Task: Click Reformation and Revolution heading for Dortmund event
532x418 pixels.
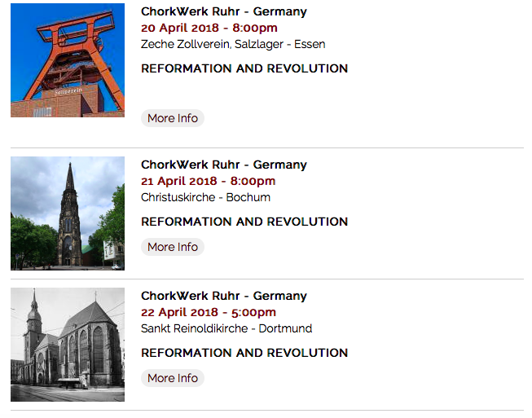Action: 244,353
